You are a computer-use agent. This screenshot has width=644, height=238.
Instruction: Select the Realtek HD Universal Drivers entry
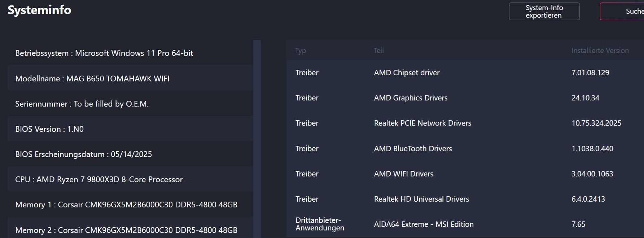coord(465,199)
